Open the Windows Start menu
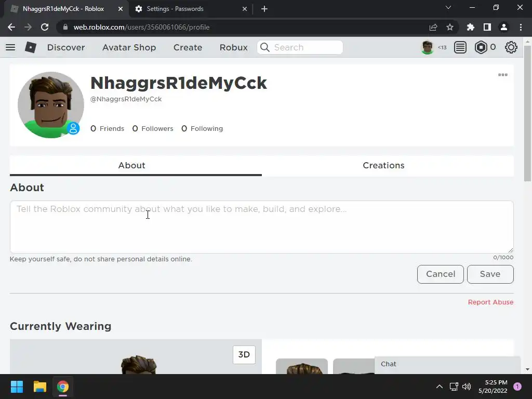The height and width of the screenshot is (399, 532). pos(17,387)
